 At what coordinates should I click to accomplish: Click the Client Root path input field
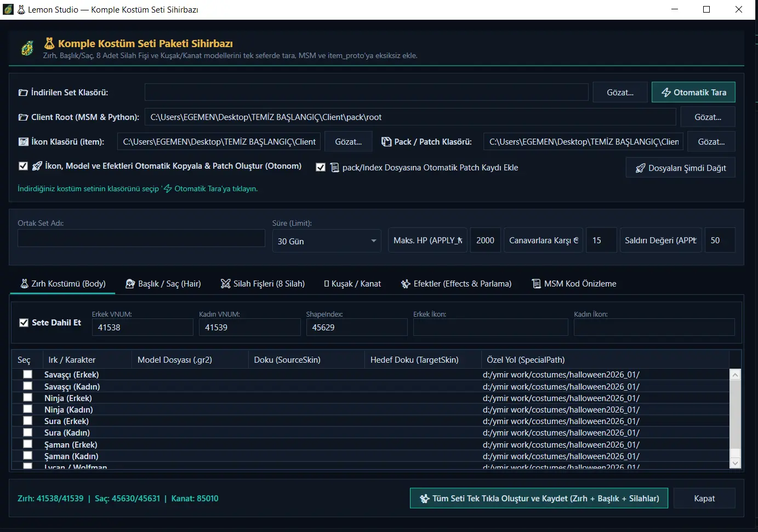411,117
